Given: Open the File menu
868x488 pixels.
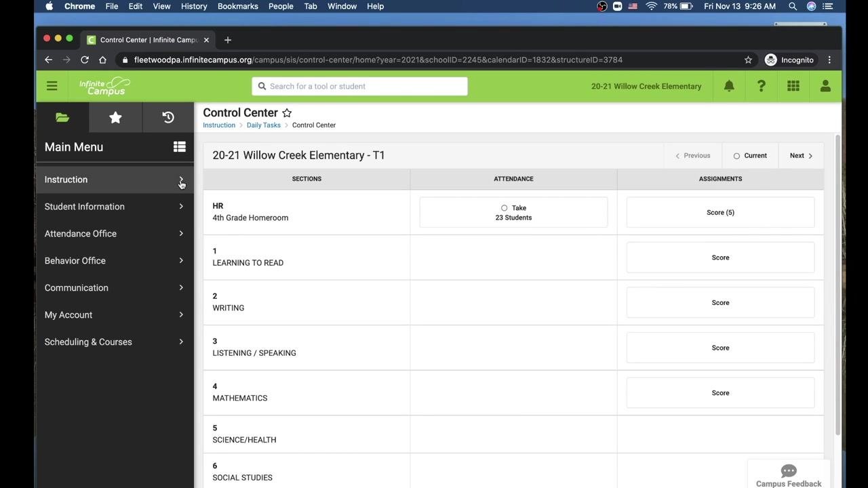Looking at the screenshot, I should pos(112,6).
